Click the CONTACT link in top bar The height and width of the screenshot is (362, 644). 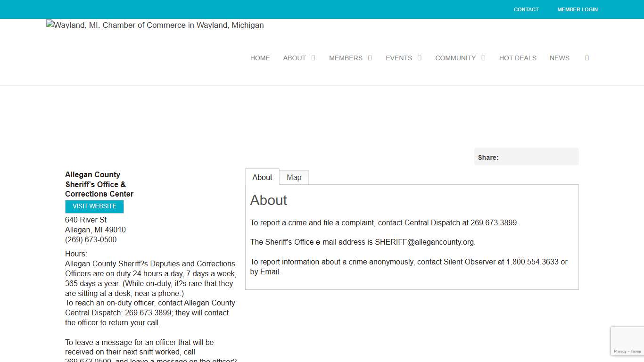click(x=526, y=9)
